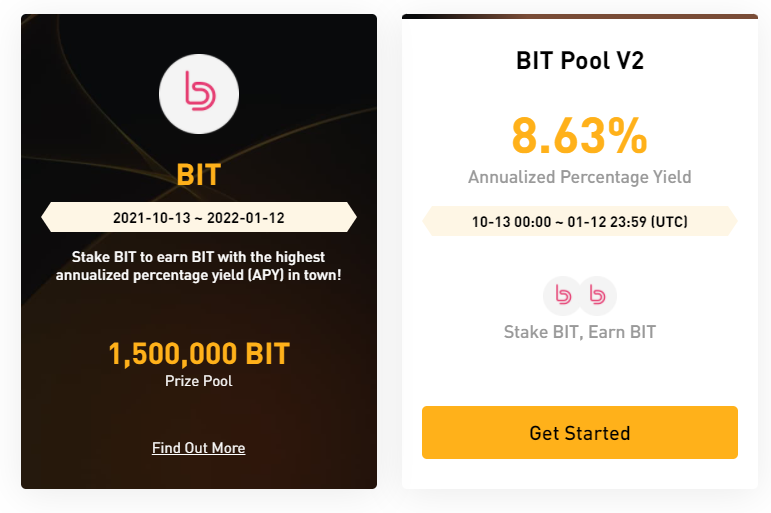Click the Get Started button
This screenshot has width=771, height=513.
[x=580, y=432]
